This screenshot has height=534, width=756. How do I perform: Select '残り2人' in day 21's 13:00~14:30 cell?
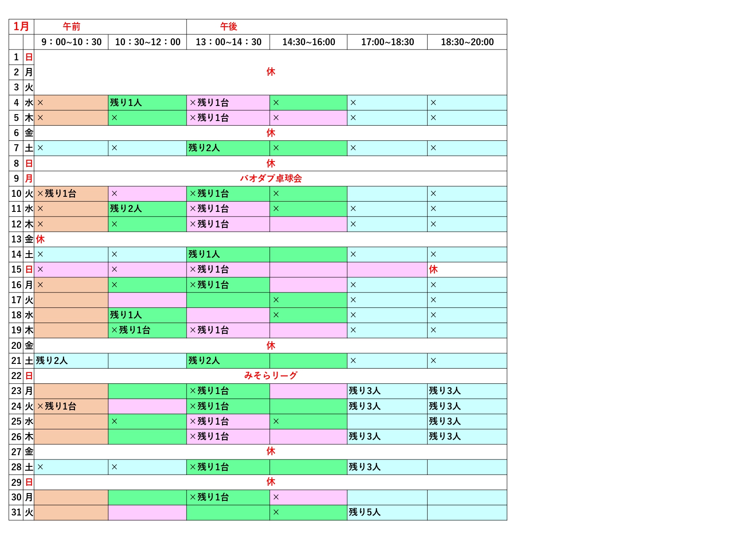point(204,360)
